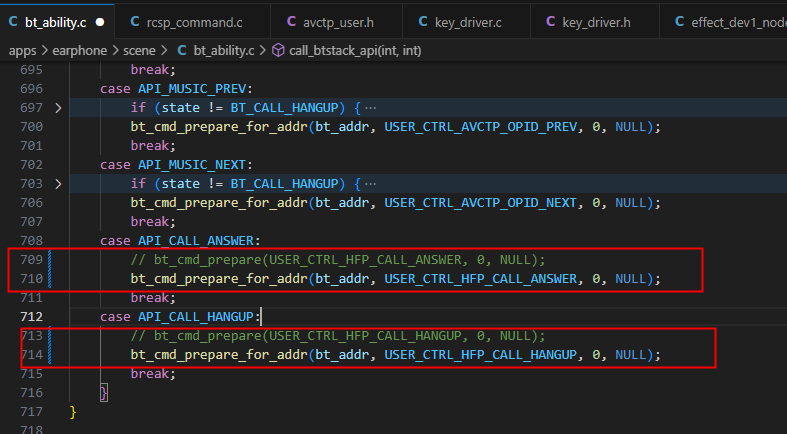The image size is (787, 434).
Task: Click commented bt_cmd_prepare on line 713
Action: [208, 336]
